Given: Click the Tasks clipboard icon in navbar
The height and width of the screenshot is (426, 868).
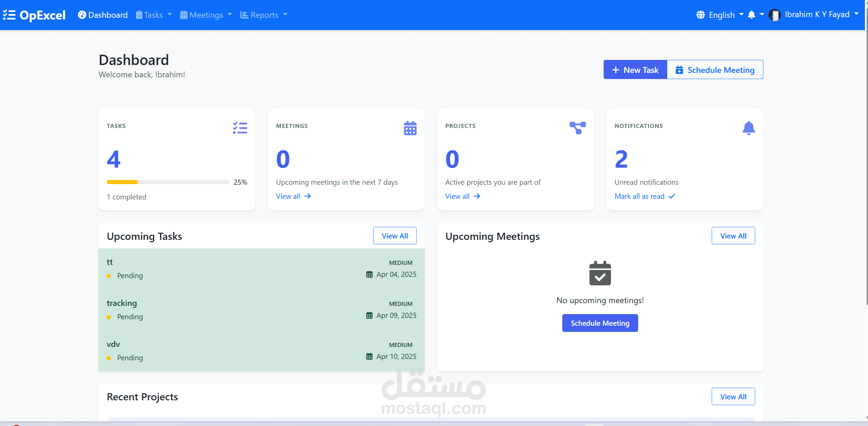Looking at the screenshot, I should coord(139,15).
